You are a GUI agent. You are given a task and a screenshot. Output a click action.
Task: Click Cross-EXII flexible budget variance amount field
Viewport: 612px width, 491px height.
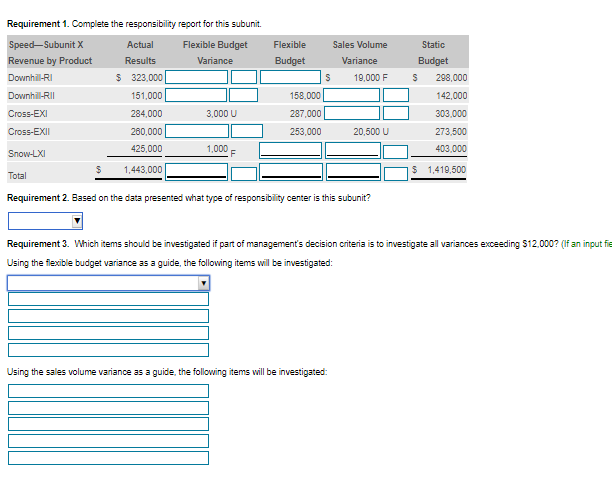click(x=197, y=131)
